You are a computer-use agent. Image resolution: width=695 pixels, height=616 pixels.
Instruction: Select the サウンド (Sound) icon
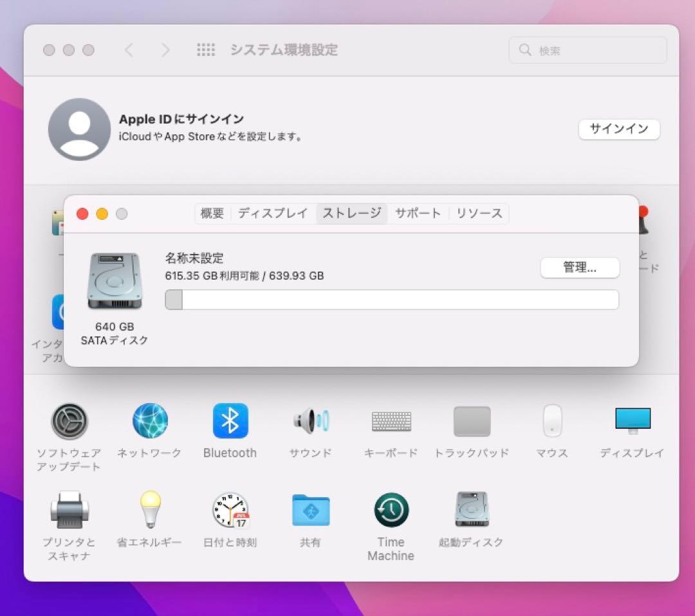coord(310,420)
